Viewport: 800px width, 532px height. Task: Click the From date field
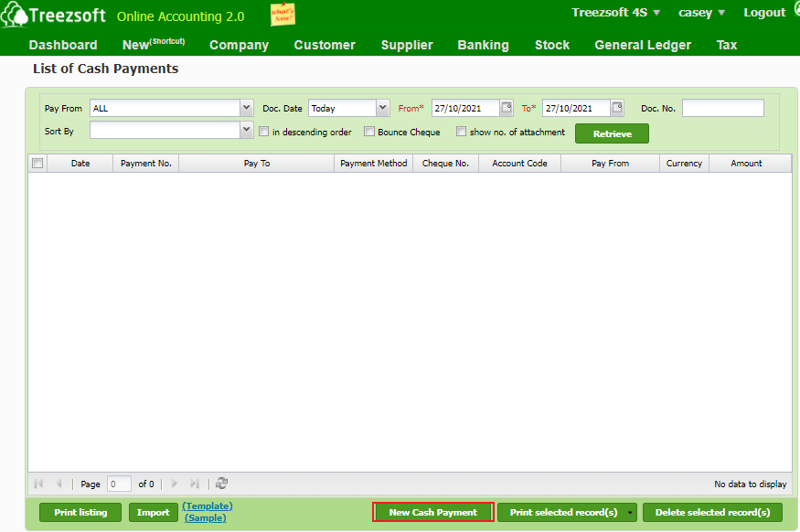pos(465,108)
